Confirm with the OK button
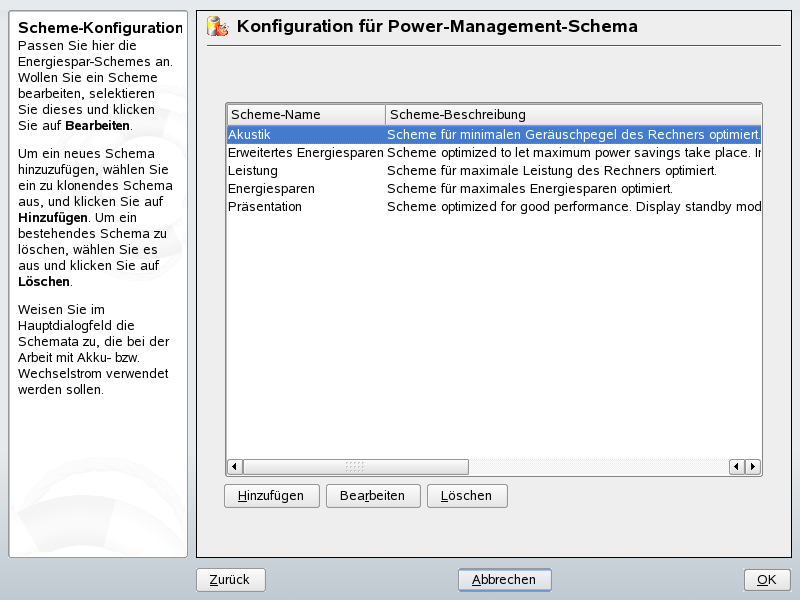 tap(766, 580)
